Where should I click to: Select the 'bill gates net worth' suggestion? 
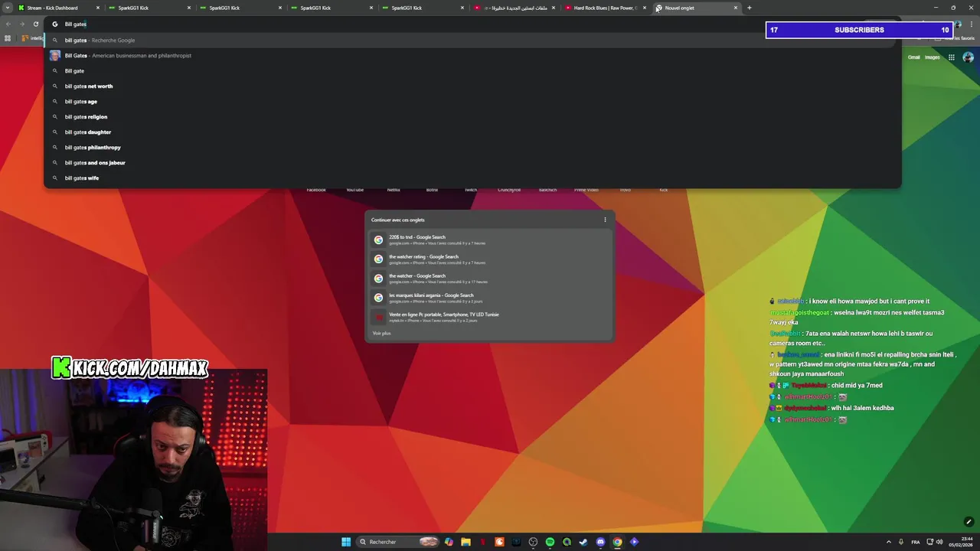[472, 86]
